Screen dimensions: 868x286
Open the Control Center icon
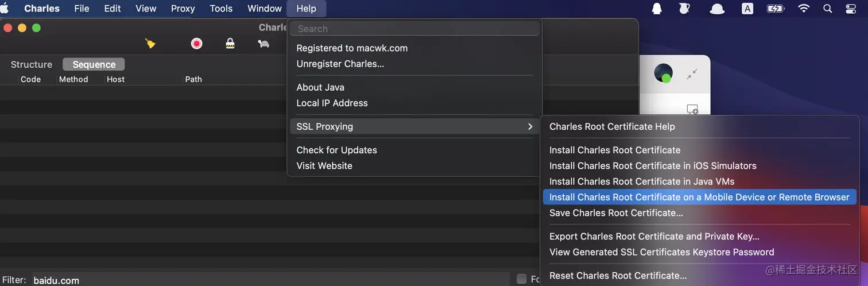point(851,8)
